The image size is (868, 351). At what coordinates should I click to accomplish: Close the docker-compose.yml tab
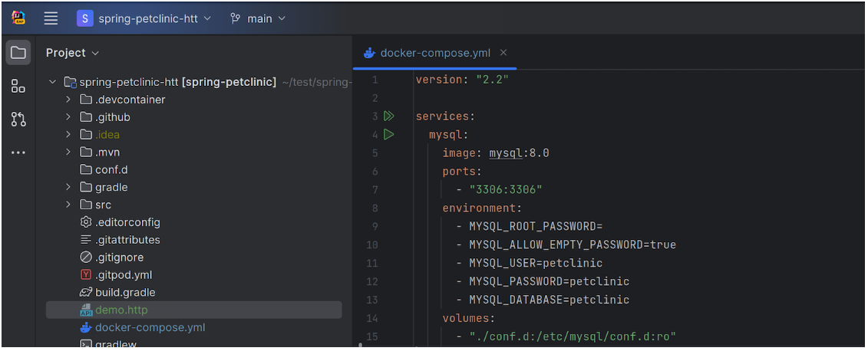[x=503, y=53]
